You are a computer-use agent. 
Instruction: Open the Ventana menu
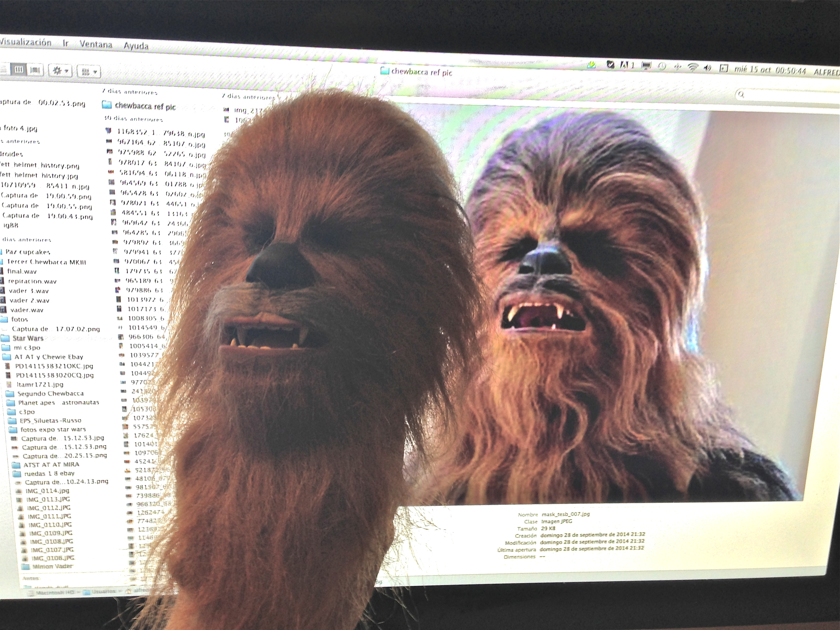pyautogui.click(x=96, y=44)
